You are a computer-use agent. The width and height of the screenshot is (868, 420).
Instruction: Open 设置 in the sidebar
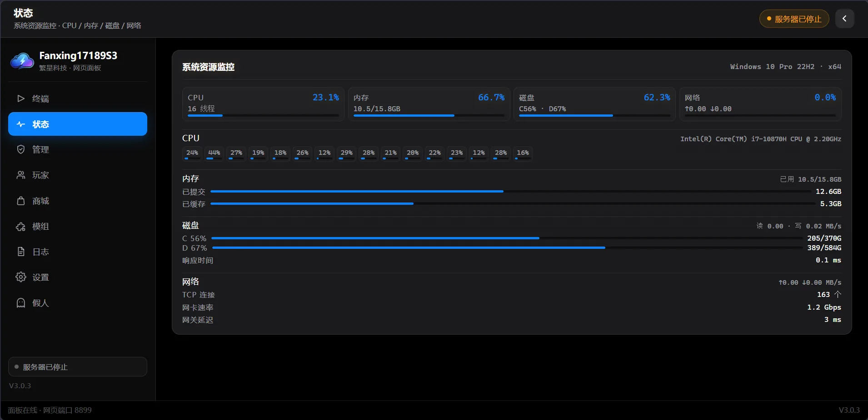[x=78, y=277]
